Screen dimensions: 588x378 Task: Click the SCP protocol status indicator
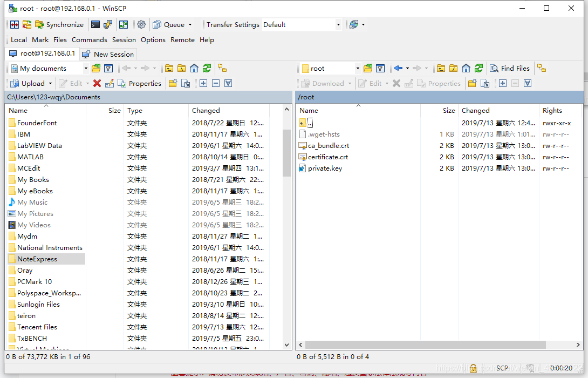(503, 368)
